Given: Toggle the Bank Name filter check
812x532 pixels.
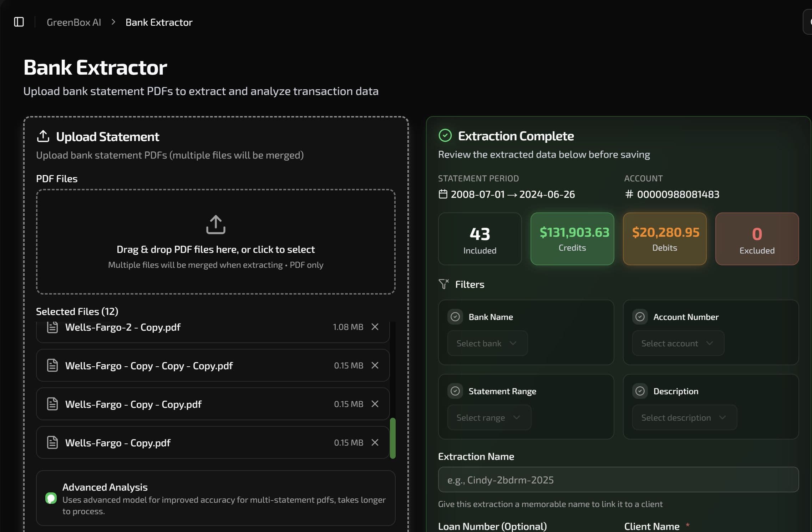Looking at the screenshot, I should click(455, 317).
